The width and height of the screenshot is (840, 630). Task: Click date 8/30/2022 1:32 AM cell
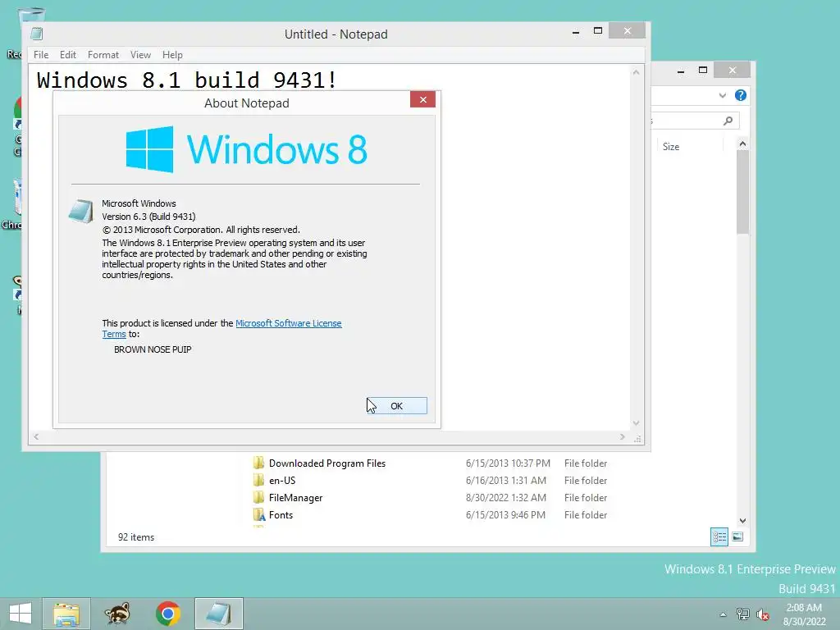click(x=505, y=498)
